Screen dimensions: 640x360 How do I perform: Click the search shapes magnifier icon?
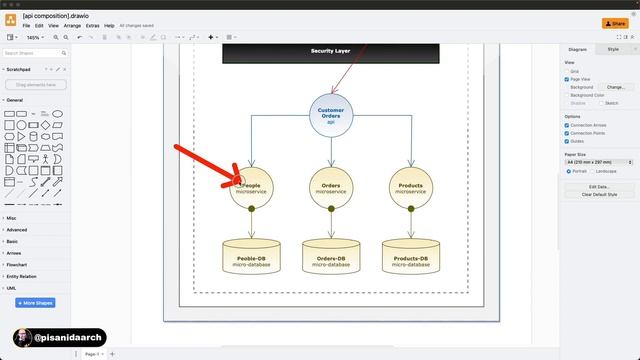click(64, 53)
